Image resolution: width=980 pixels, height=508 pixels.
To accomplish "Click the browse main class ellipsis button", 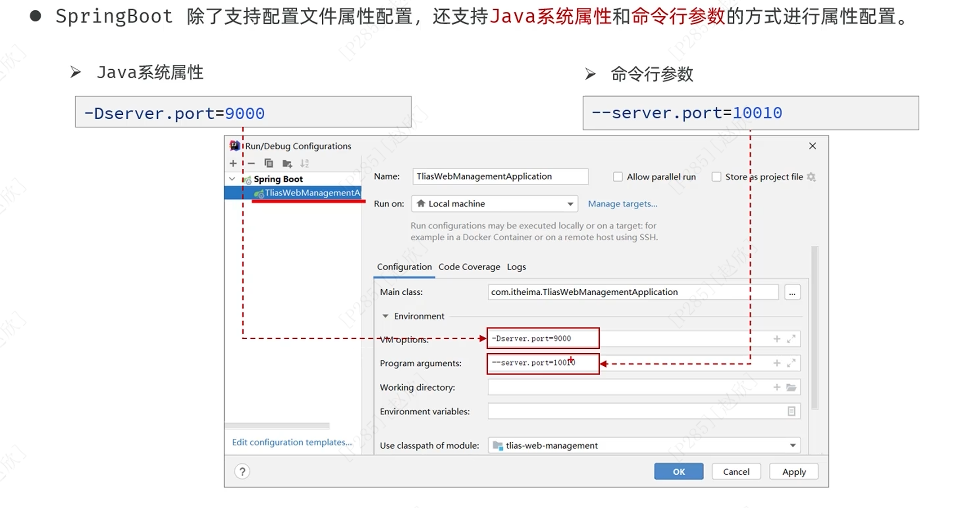I will 792,292.
